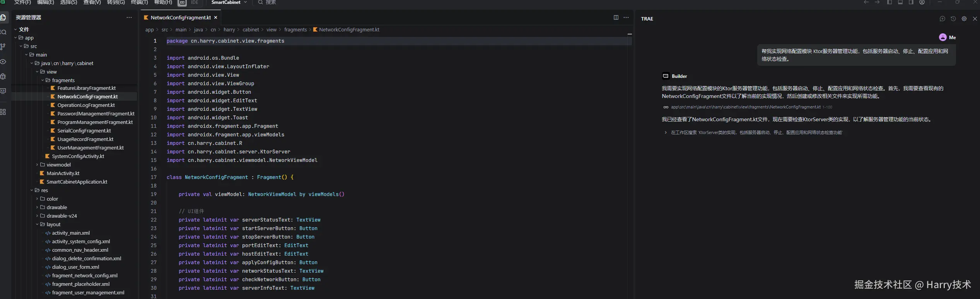Open the Extensions grid icon in sidebar
This screenshot has height=299, width=980.
coord(3,112)
